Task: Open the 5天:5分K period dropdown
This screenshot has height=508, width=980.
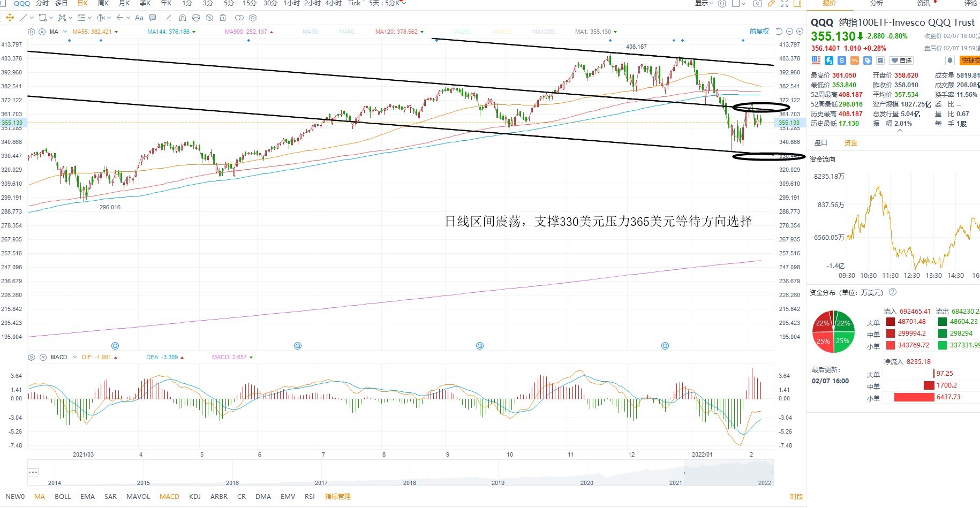Action: click(387, 3)
